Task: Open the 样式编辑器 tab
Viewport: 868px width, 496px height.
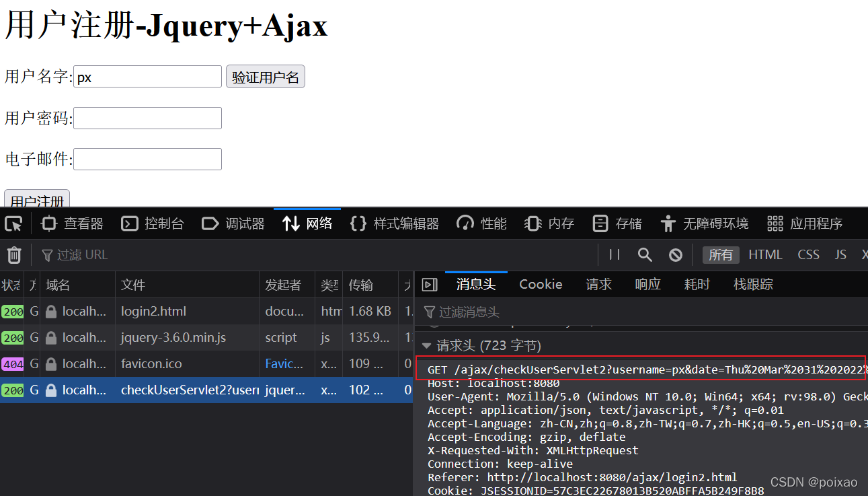Action: click(x=395, y=223)
